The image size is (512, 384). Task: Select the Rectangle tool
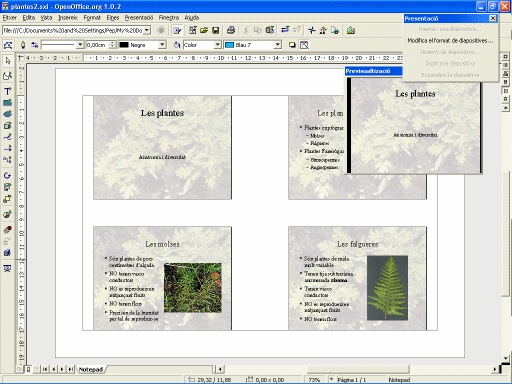(7, 103)
